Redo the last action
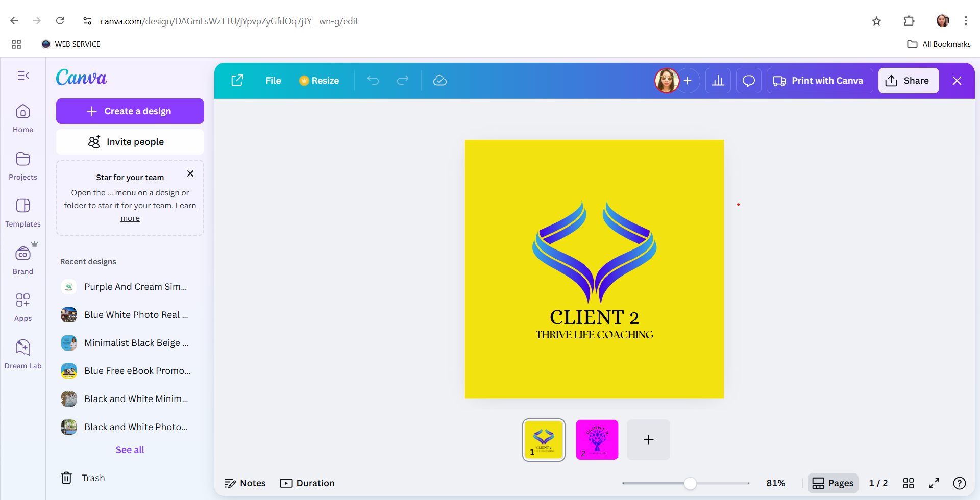Screen dimensions: 980x500 click(403, 81)
